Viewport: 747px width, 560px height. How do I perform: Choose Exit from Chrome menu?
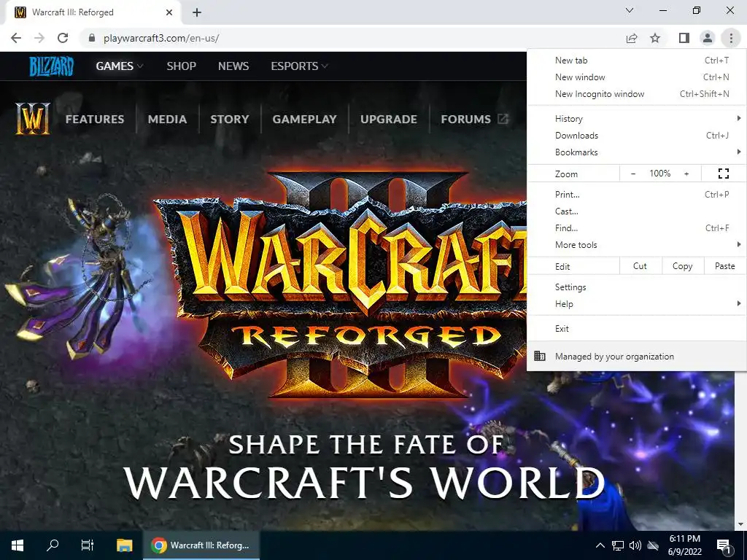point(636,329)
